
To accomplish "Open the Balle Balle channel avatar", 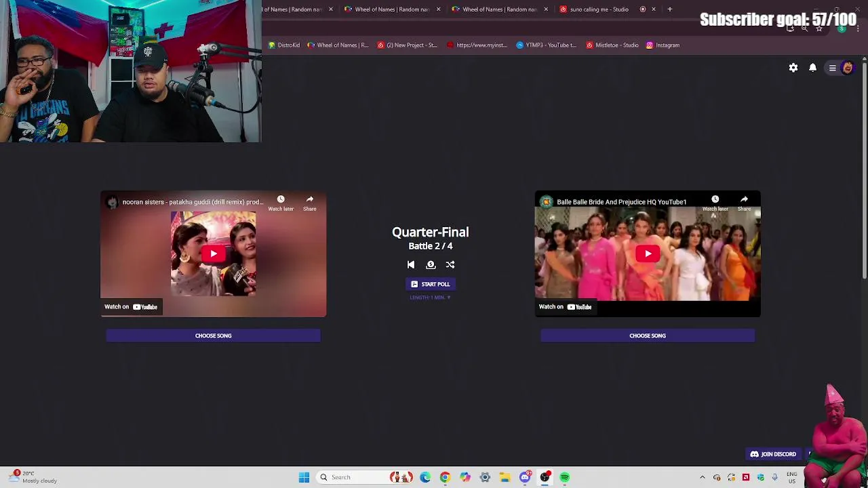I will (x=546, y=202).
